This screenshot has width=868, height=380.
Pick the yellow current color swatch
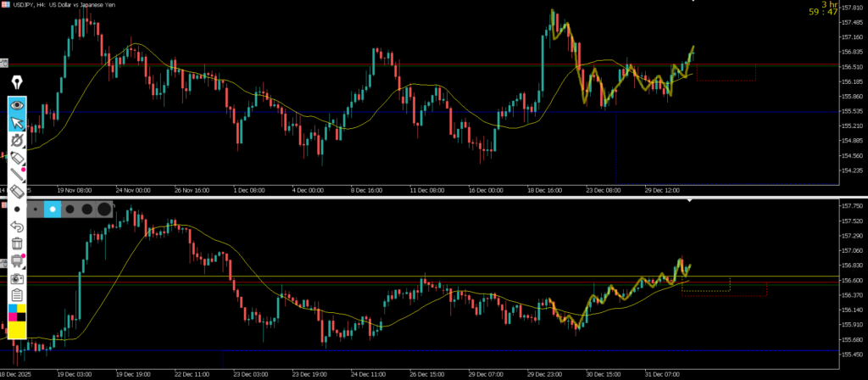click(x=17, y=331)
